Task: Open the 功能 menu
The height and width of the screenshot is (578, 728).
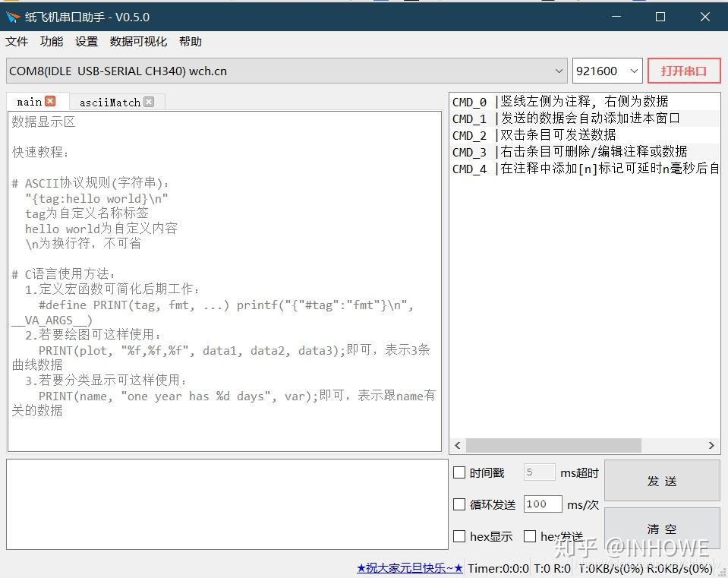Action: tap(52, 42)
